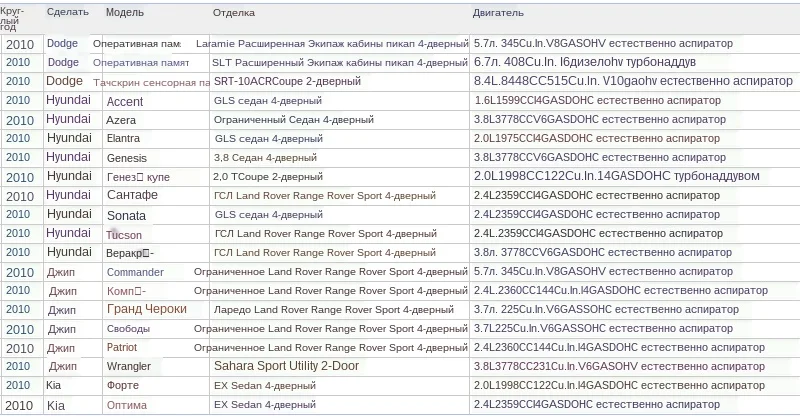Click the "6.7л. 408Cu.In. I6дизелohv турбонаддув" engine cell

click(585, 62)
